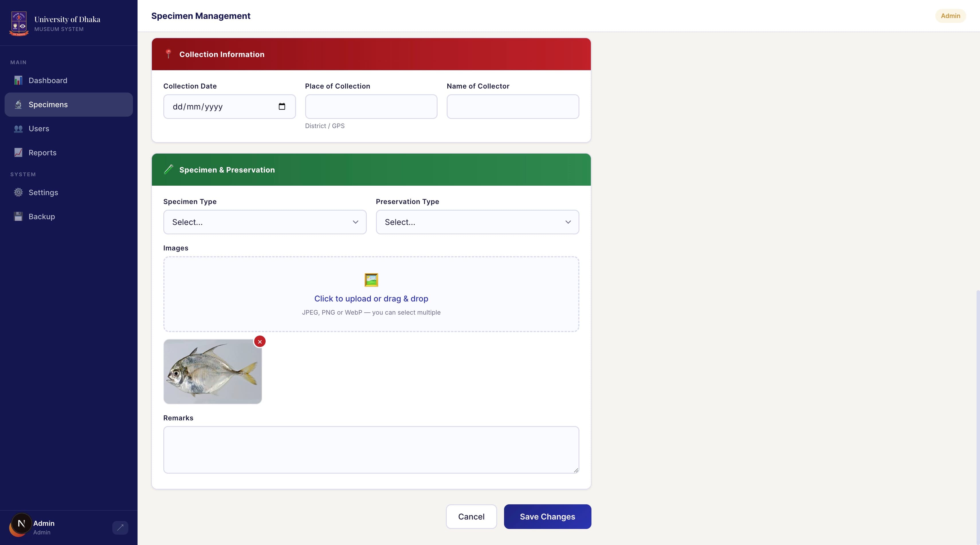Click the picture icon in the upload area
The image size is (980, 545).
coord(371,280)
